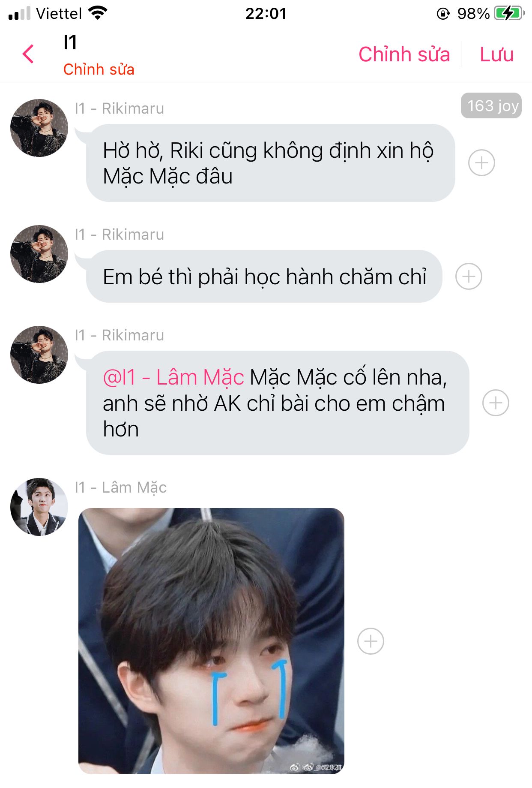Tap the Wi-Fi icon in status bar
532x788 pixels.
tap(98, 13)
